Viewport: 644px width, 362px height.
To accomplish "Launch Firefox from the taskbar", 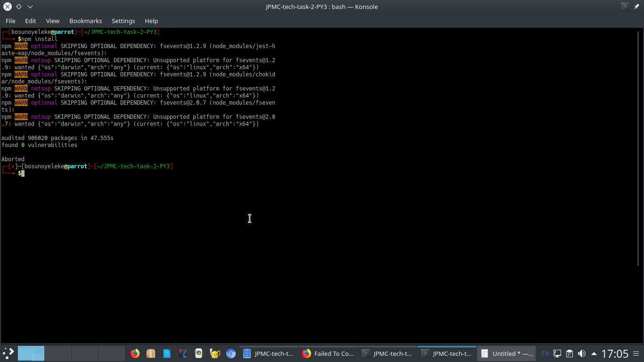I will click(135, 354).
